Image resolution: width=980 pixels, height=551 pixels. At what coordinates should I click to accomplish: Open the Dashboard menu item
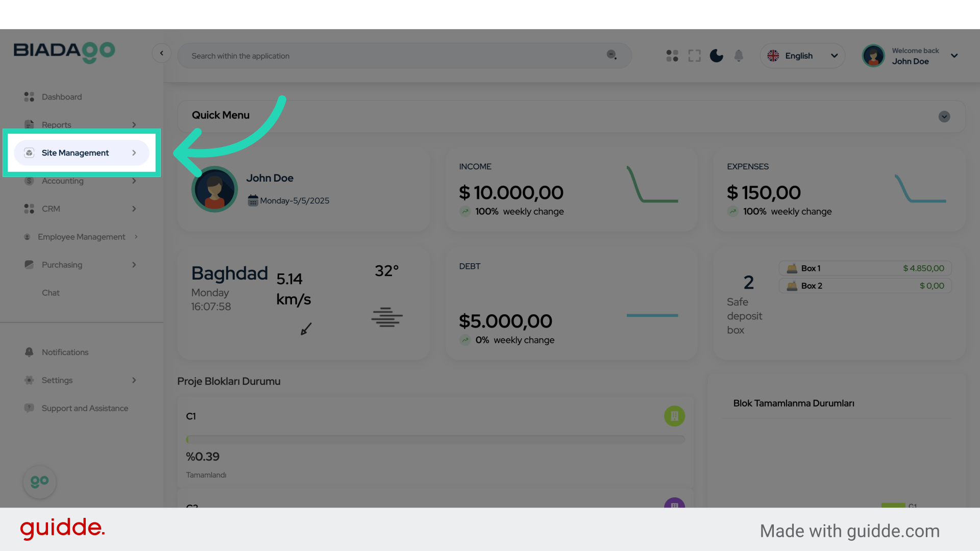pyautogui.click(x=61, y=97)
